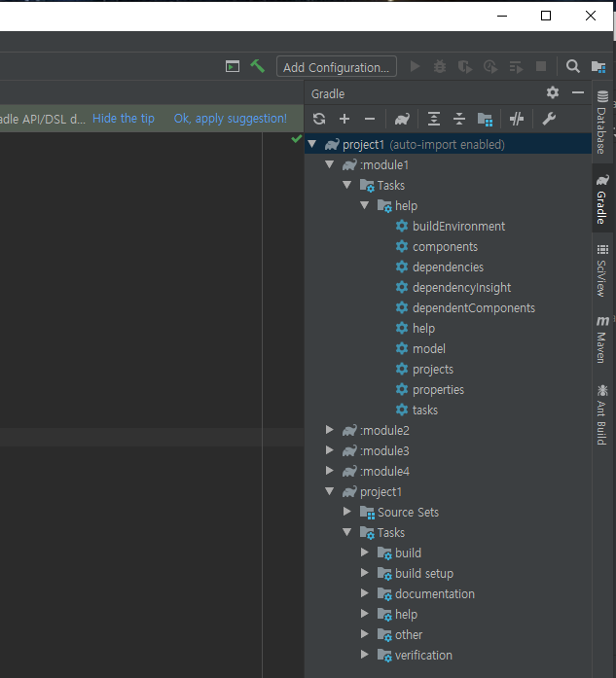Click the Run configuration list icon before the Stop icon

click(x=516, y=66)
